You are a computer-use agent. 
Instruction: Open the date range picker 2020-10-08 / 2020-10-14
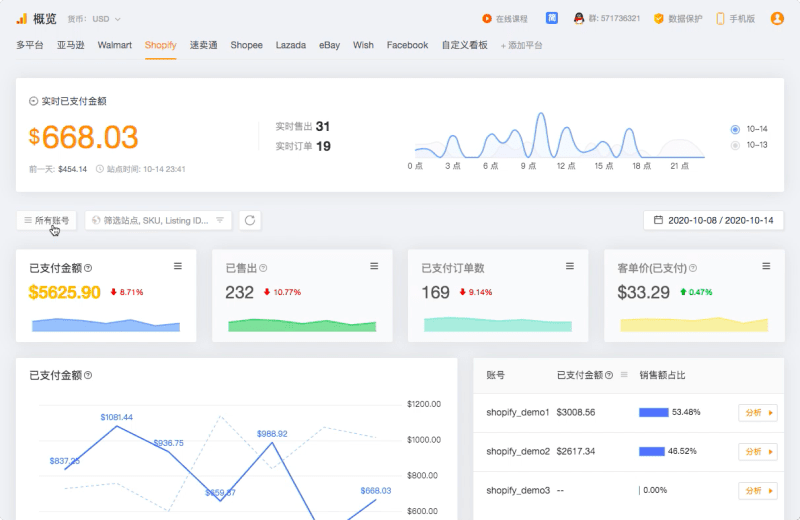[x=713, y=220]
